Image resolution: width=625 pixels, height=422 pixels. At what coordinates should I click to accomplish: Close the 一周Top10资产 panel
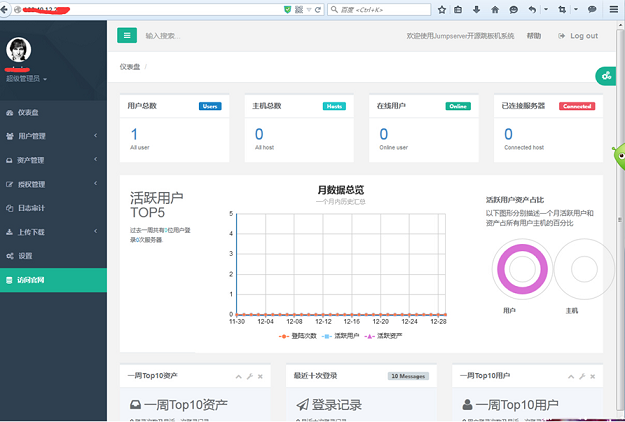click(260, 377)
